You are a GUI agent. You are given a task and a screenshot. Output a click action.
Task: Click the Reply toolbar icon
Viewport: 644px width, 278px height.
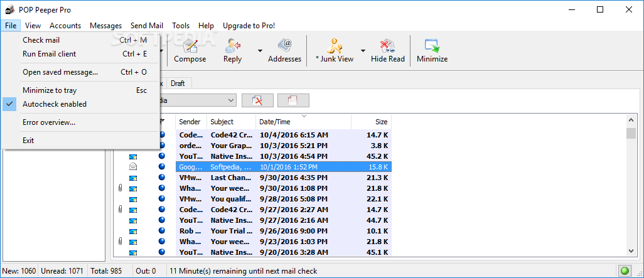232,46
